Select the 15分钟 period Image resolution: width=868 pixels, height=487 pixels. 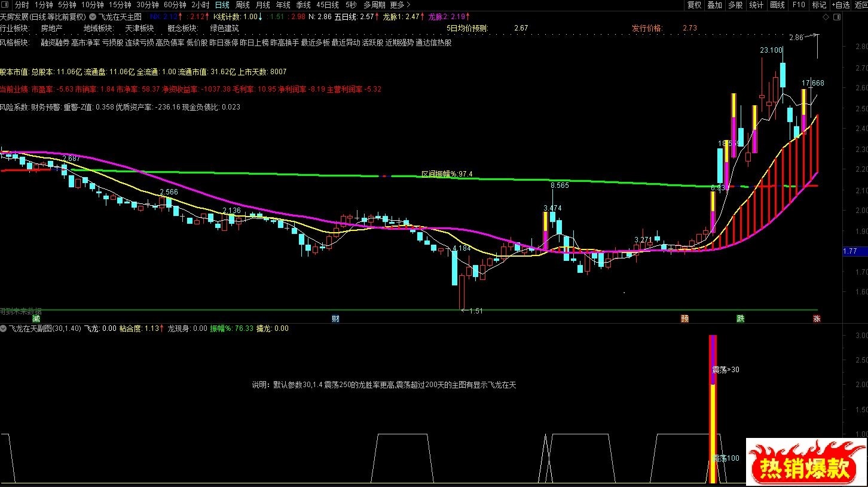click(120, 5)
